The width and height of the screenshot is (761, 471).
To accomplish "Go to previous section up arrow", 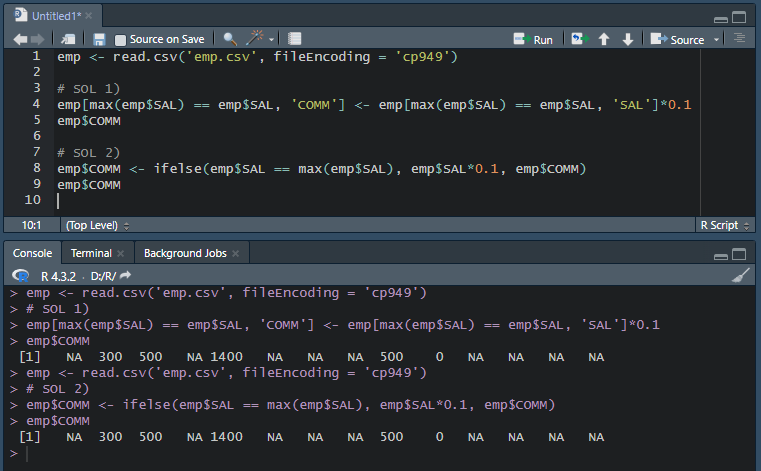I will [604, 39].
